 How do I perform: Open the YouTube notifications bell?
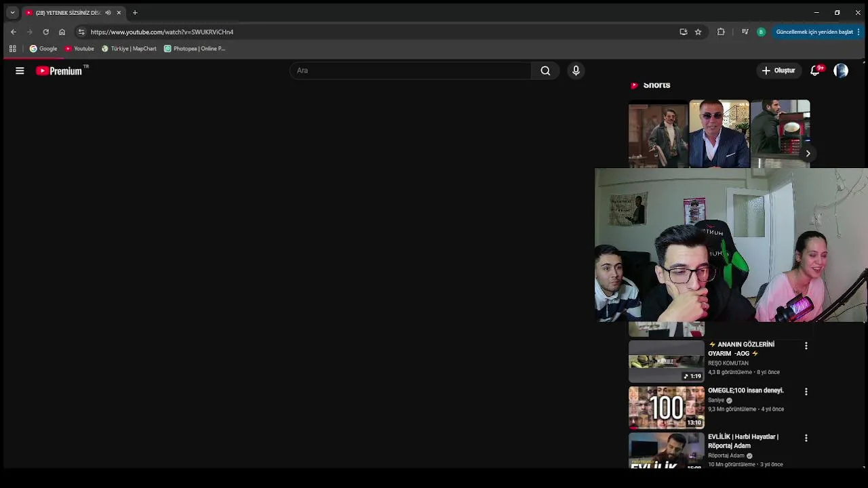point(816,70)
